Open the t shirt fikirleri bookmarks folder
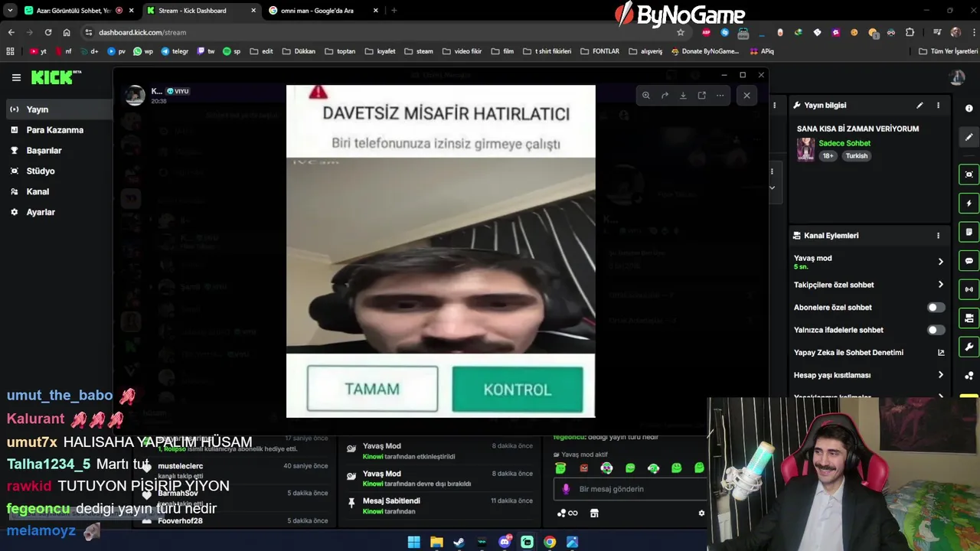Image resolution: width=980 pixels, height=551 pixels. 547,51
